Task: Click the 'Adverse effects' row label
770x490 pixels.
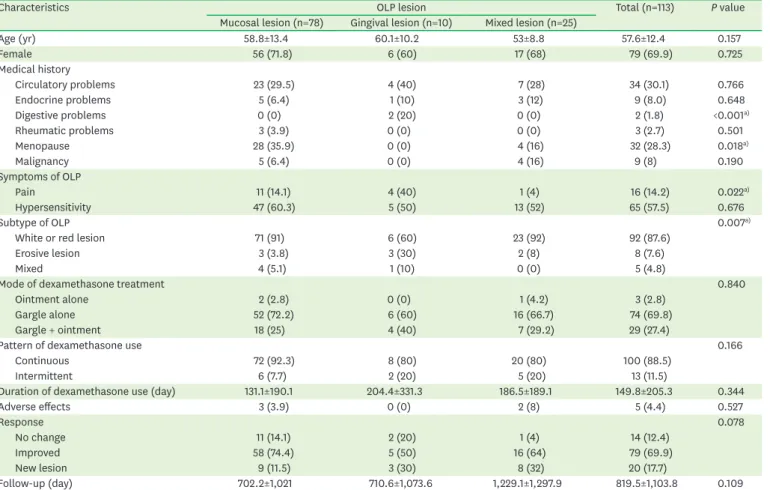Action: [35, 407]
